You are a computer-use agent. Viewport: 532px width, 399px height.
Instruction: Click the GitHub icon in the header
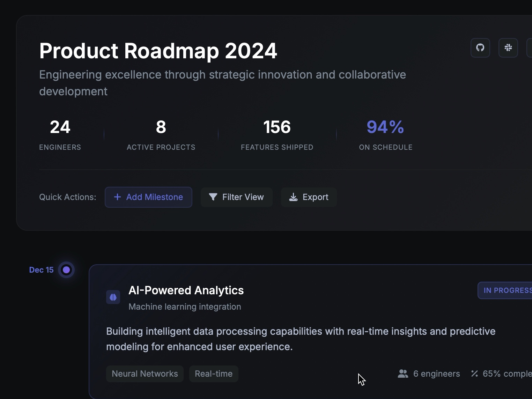(480, 48)
